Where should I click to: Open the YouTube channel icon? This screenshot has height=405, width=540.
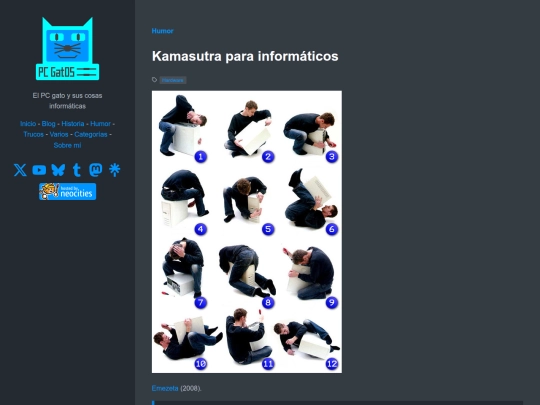tap(39, 170)
